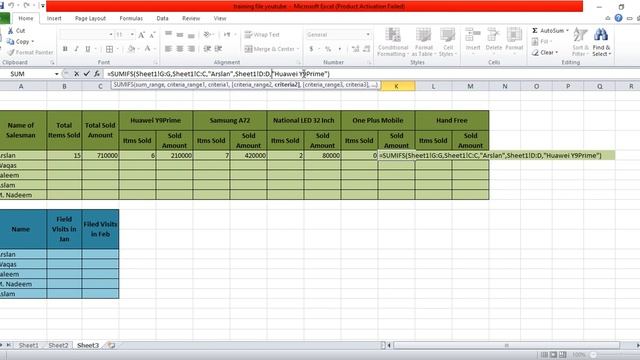Switch to the Page Layout tab
This screenshot has width=640, height=360.
pyautogui.click(x=90, y=18)
